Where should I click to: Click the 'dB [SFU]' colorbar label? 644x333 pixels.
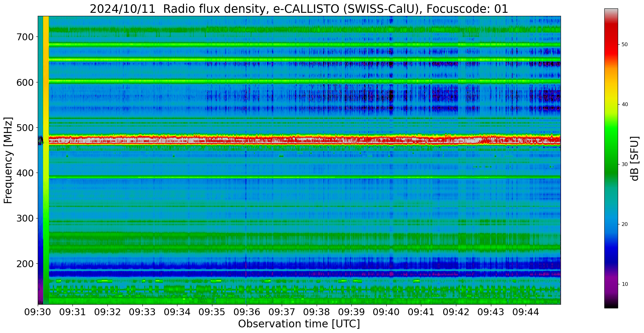(x=635, y=158)
